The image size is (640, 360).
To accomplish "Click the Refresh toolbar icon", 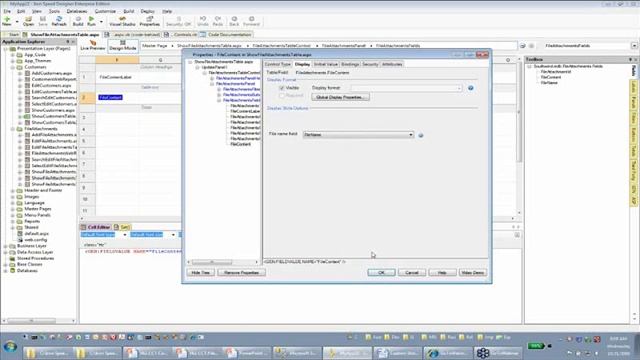I will pos(59,21).
